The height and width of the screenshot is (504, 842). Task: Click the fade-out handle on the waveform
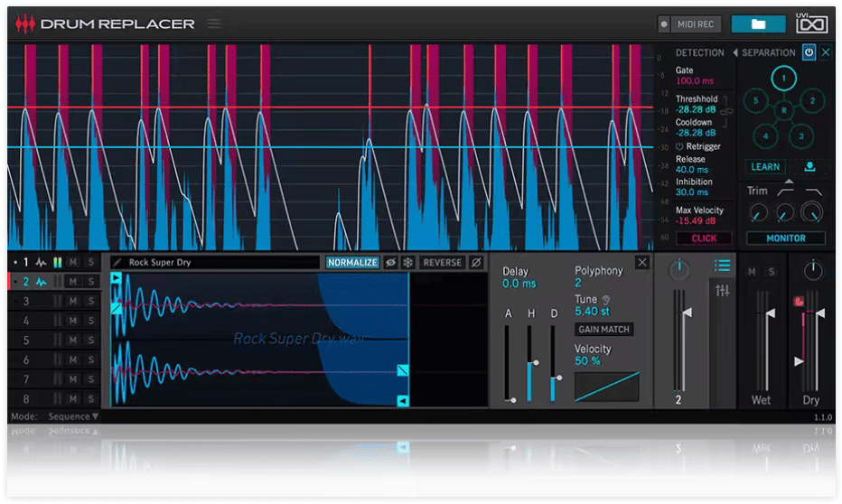coord(403,370)
